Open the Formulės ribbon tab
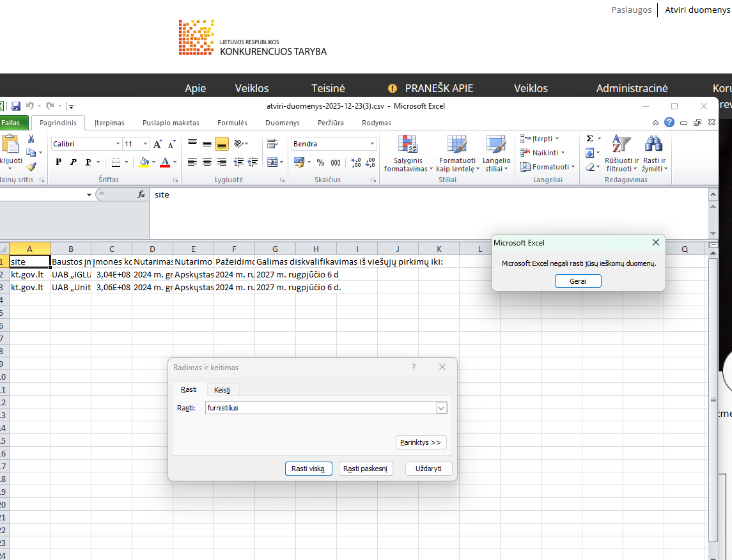 (232, 123)
